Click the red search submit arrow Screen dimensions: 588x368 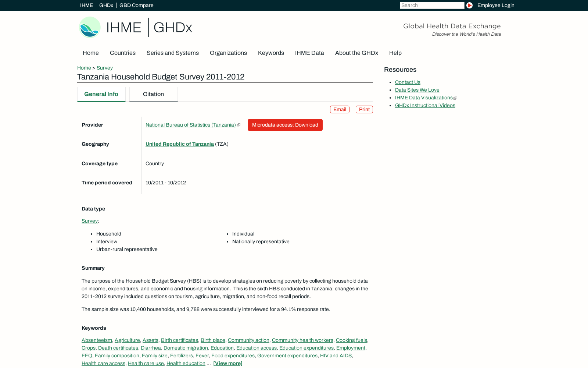click(x=469, y=5)
